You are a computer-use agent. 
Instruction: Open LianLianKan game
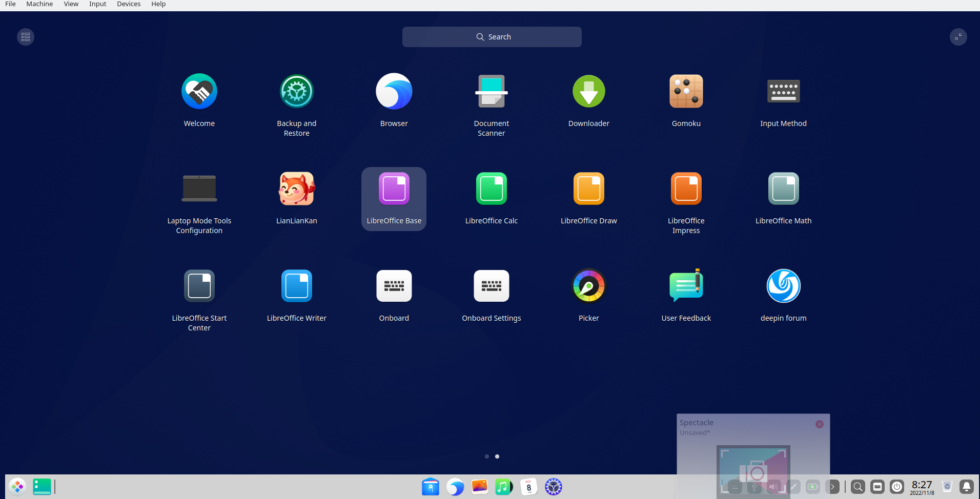point(296,188)
